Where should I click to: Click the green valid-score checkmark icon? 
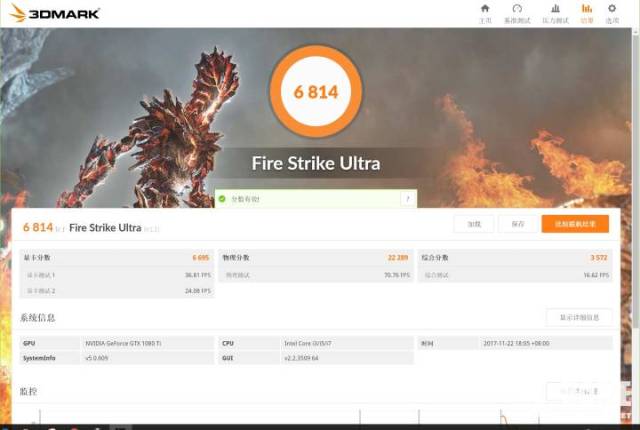coord(222,199)
